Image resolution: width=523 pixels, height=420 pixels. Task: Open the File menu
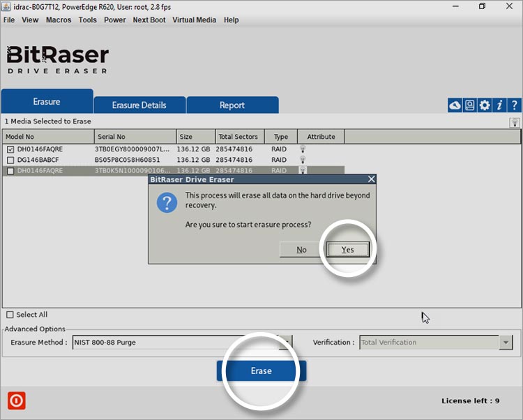coord(9,20)
